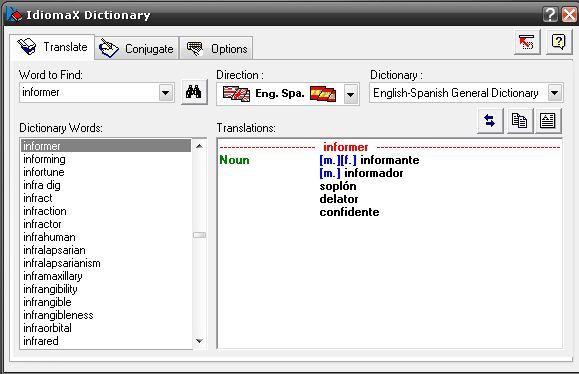579x374 pixels.
Task: Select 'infralapsarianism' in the word list
Action: point(106,263)
